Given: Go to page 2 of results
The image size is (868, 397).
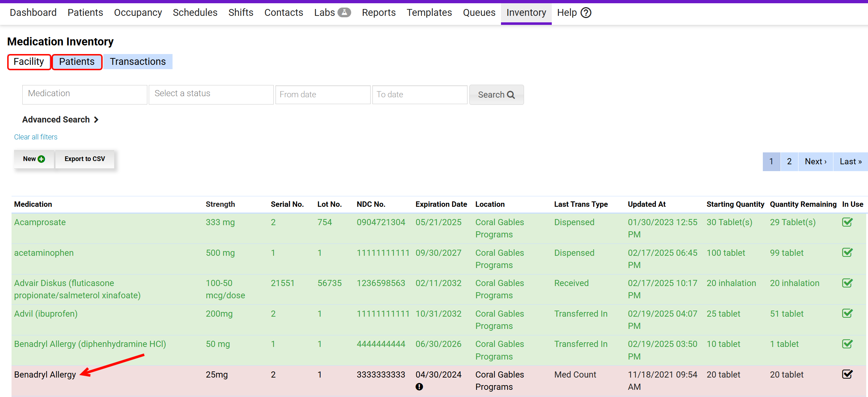Looking at the screenshot, I should 789,161.
